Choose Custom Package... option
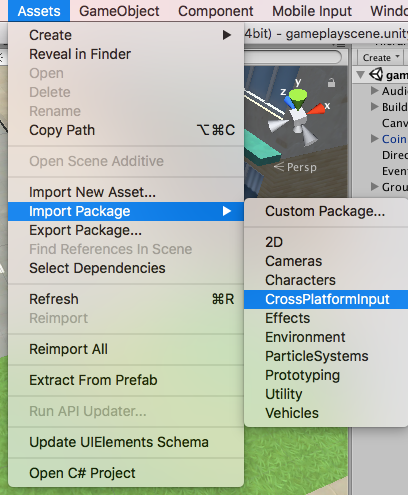Viewport: 408px width, 495px height. pos(326,211)
